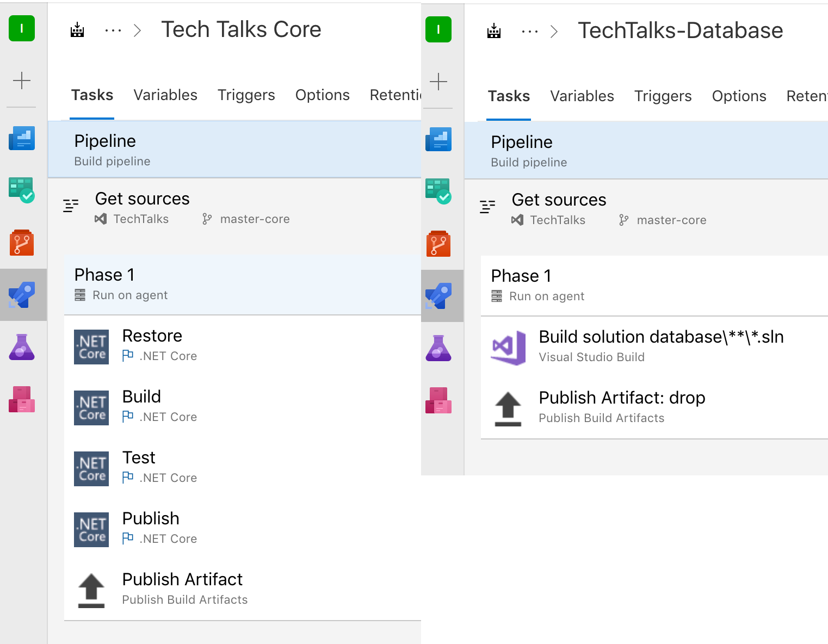The image size is (828, 644).
Task: Open Test Plans flask icon in left sidebar
Action: pos(22,347)
